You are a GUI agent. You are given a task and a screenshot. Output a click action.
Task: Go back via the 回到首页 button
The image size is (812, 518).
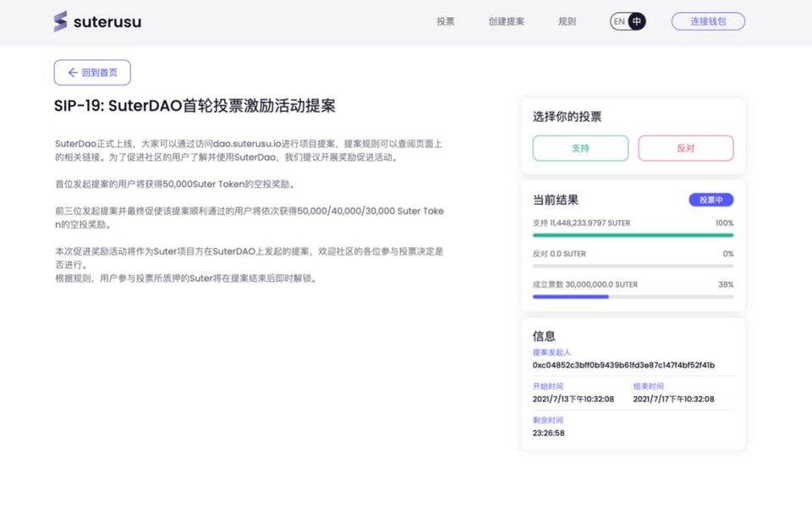[92, 73]
